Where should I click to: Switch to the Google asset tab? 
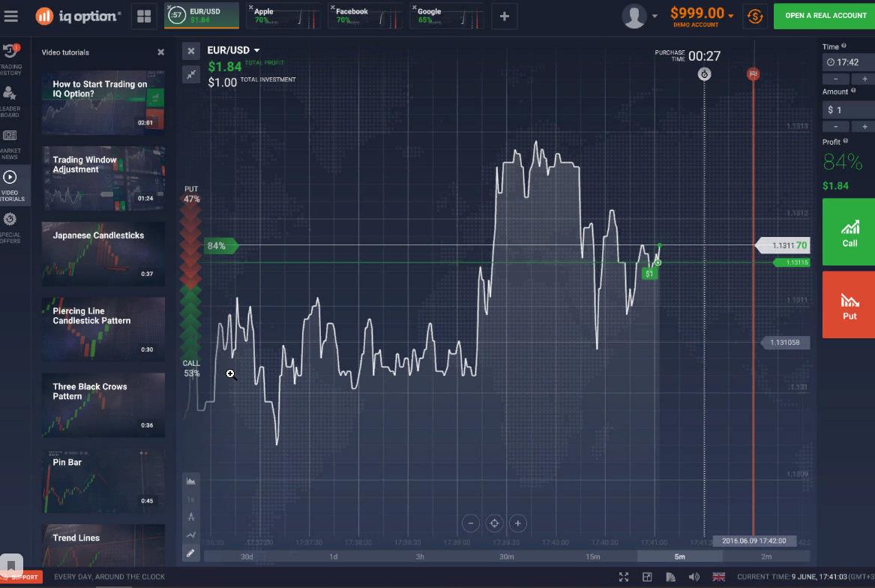(x=446, y=16)
